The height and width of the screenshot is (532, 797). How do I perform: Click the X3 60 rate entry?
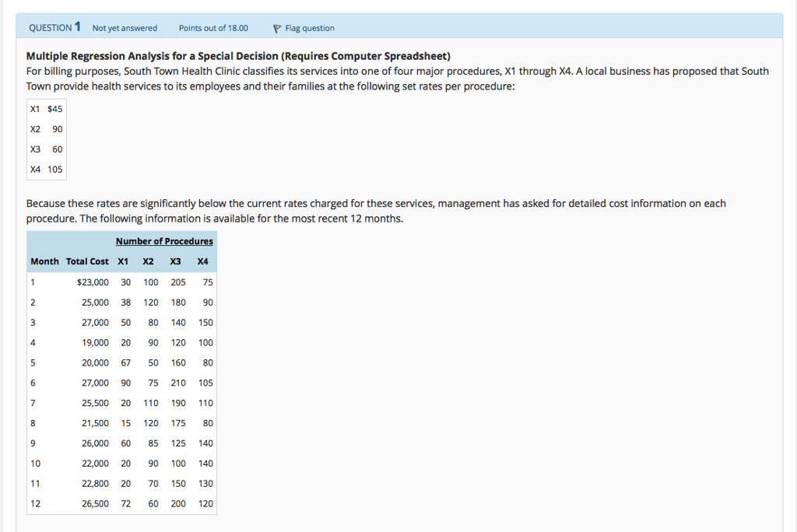click(44, 149)
